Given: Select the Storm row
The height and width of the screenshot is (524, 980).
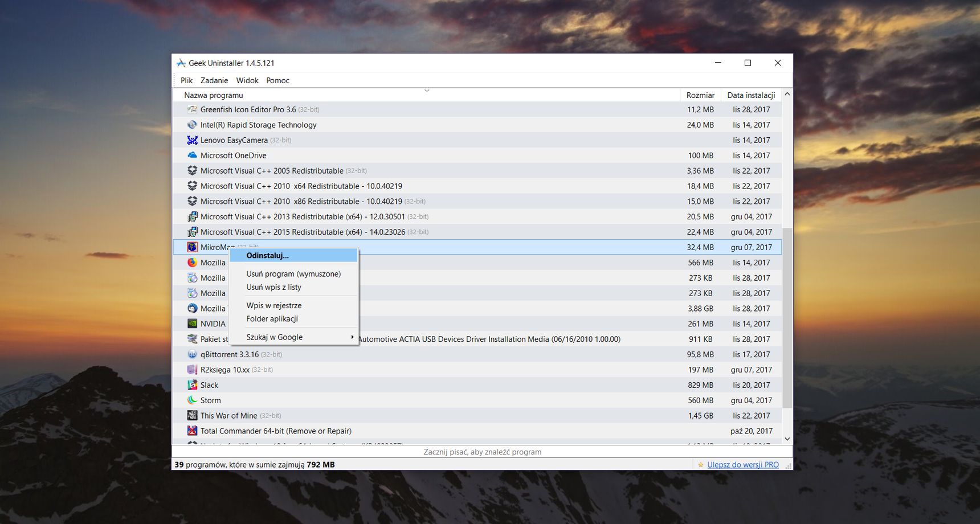Looking at the screenshot, I should pyautogui.click(x=477, y=400).
